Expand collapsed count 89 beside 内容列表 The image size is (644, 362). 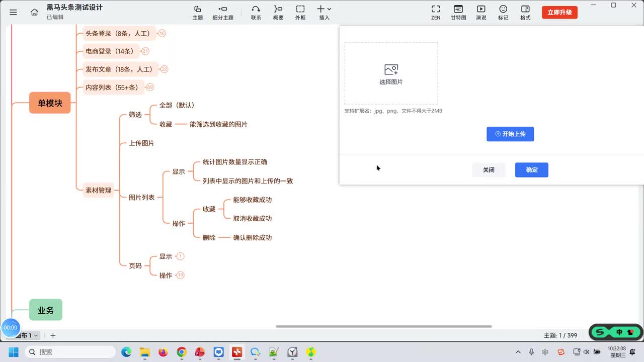pyautogui.click(x=149, y=87)
